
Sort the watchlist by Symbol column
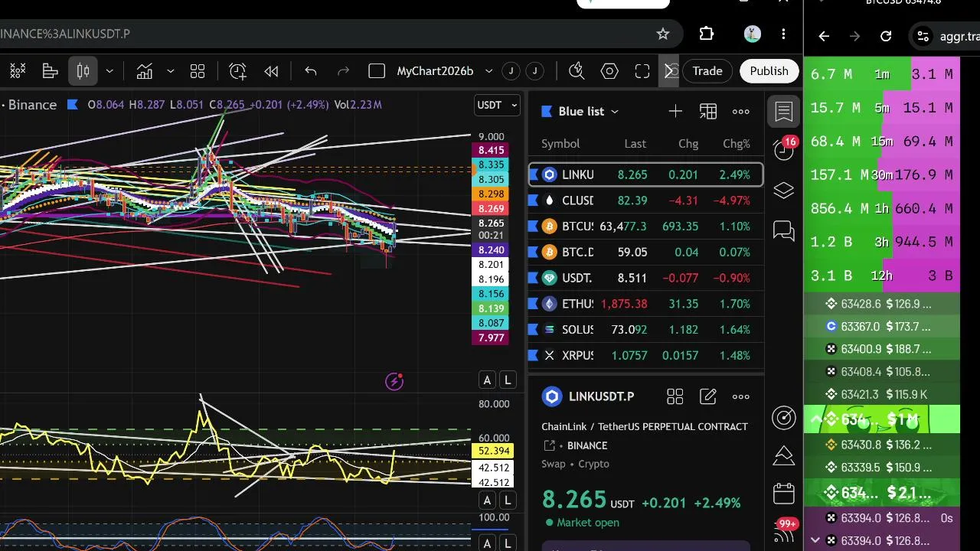[560, 144]
